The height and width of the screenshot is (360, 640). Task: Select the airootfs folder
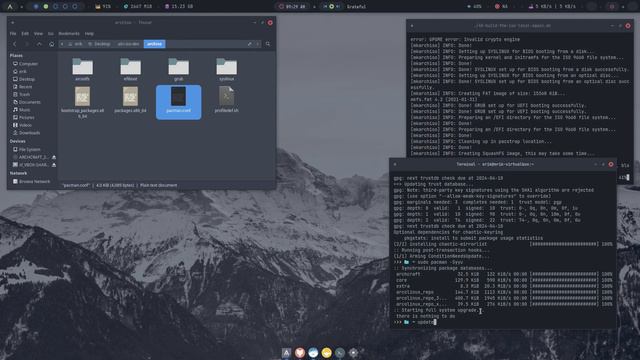tap(82, 69)
